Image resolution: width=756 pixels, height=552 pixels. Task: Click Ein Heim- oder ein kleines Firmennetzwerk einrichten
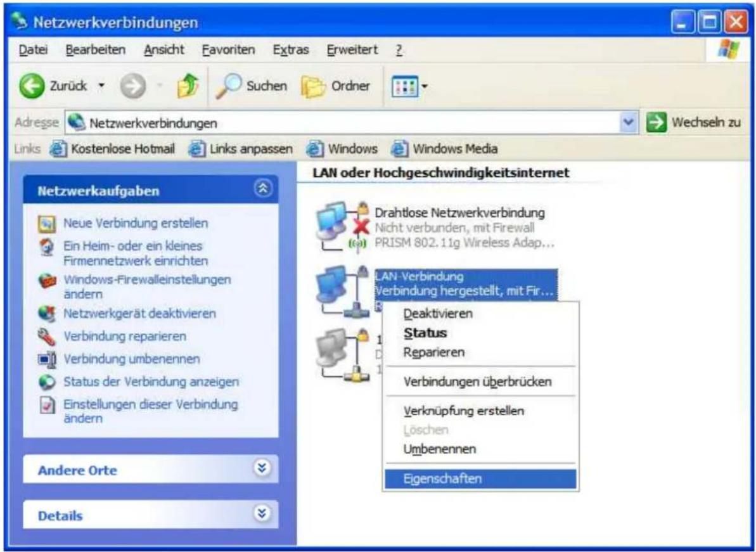136,253
